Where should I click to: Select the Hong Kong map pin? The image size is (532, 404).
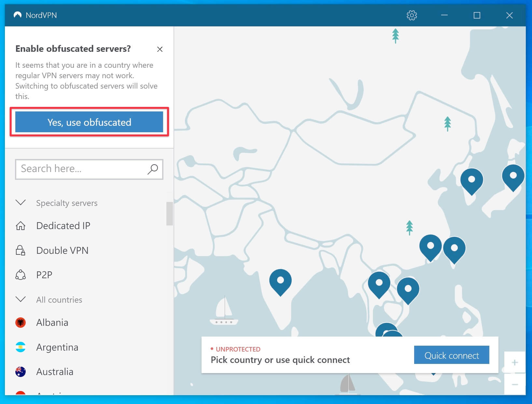430,248
